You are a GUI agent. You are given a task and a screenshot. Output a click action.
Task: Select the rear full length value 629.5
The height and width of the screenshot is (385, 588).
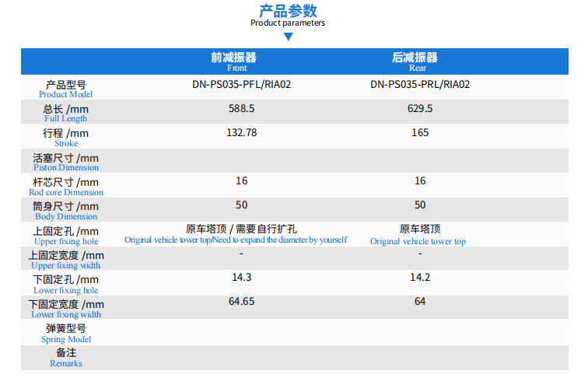point(420,108)
